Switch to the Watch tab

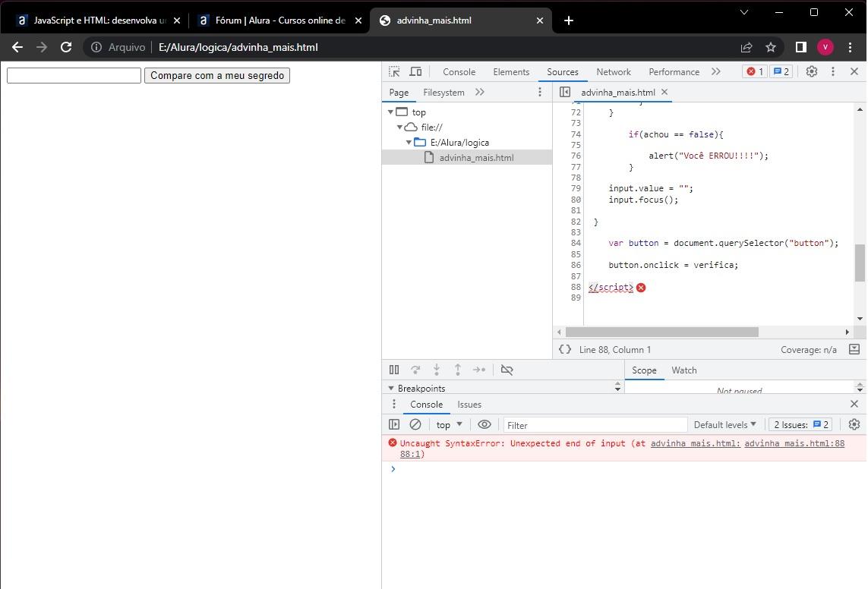pos(683,370)
